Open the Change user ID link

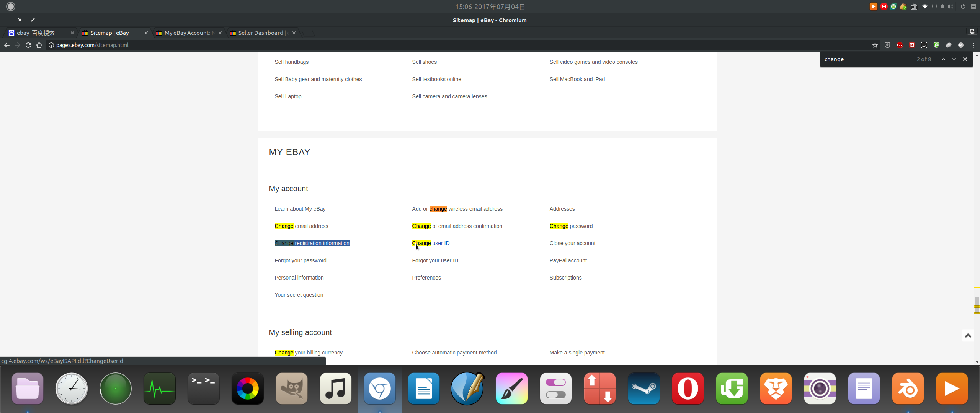click(431, 243)
